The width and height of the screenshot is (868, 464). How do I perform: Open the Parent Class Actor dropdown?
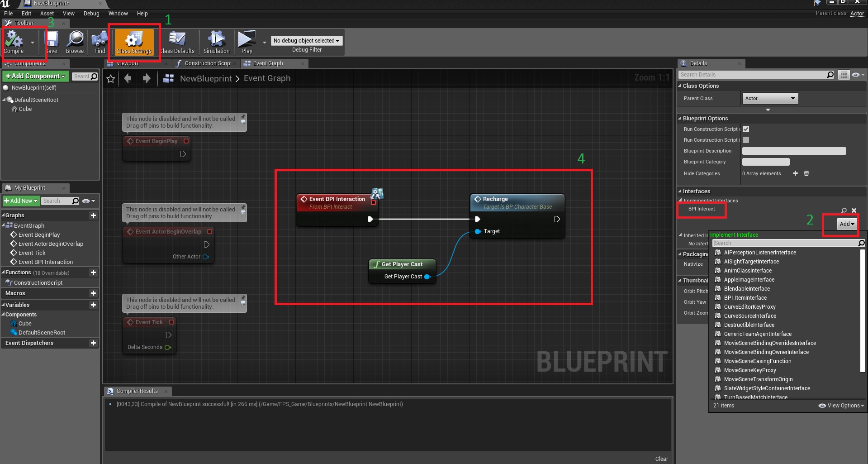(770, 99)
